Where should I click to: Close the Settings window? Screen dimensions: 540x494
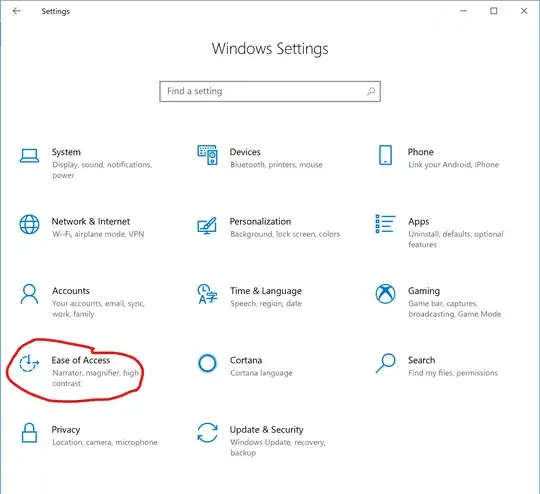click(x=524, y=11)
